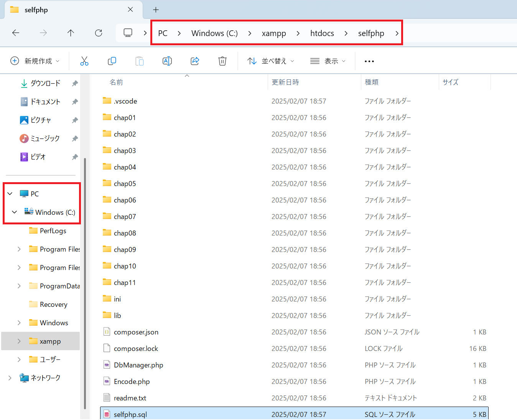This screenshot has height=420, width=517.
Task: Go back with the left arrow button
Action: pyautogui.click(x=16, y=33)
